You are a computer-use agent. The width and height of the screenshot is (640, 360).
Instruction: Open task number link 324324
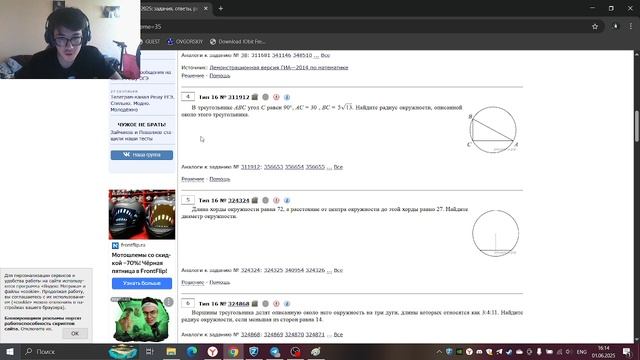(238, 200)
